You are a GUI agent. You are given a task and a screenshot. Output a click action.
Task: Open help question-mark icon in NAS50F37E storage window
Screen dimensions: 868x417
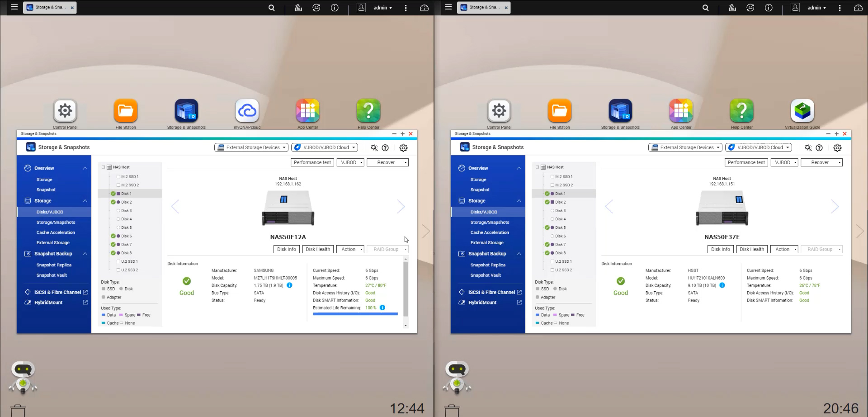819,148
